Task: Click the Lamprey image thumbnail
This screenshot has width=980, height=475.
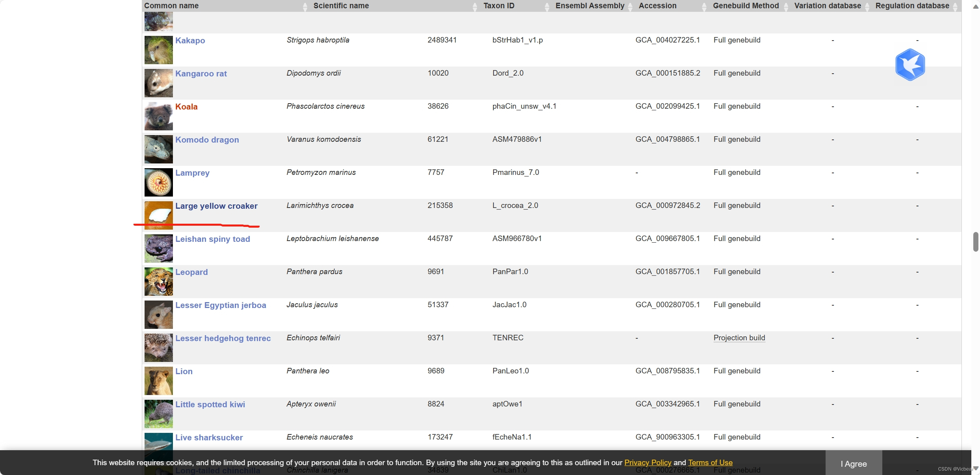Action: click(158, 182)
